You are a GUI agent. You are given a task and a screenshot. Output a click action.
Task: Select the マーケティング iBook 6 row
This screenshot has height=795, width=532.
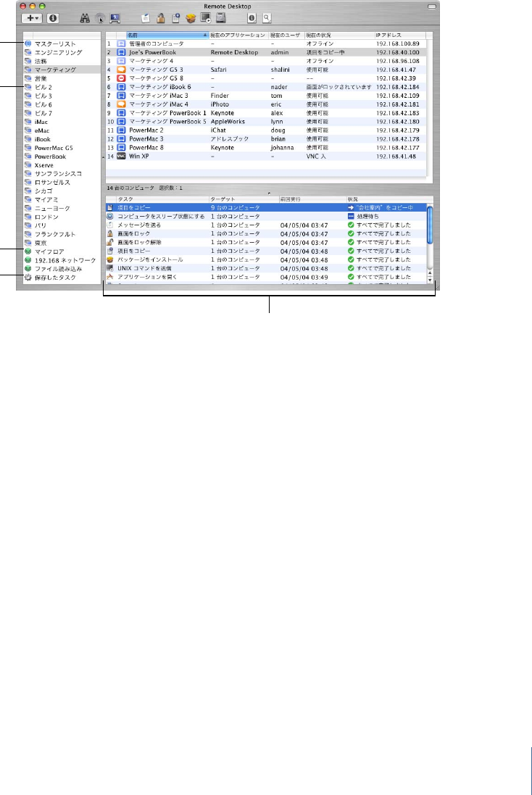pyautogui.click(x=266, y=87)
